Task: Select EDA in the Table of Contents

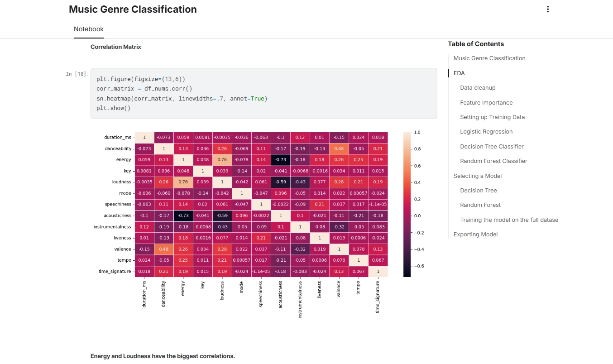Action: click(x=459, y=73)
